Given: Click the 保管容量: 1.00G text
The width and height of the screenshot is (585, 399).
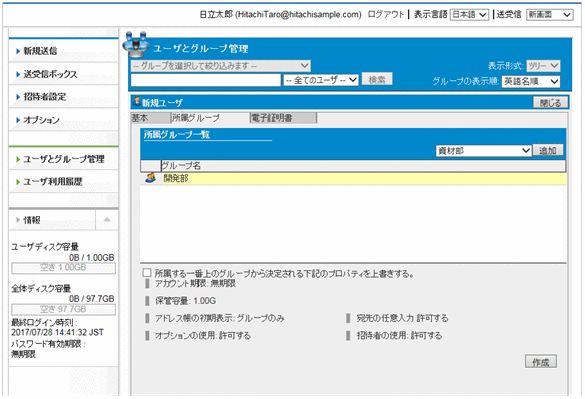Looking at the screenshot, I should click(x=185, y=301).
